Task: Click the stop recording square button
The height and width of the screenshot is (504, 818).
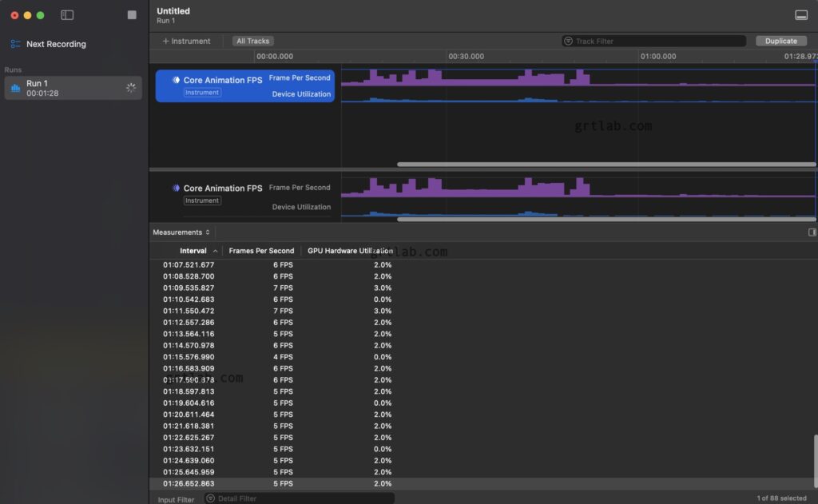Action: 132,15
